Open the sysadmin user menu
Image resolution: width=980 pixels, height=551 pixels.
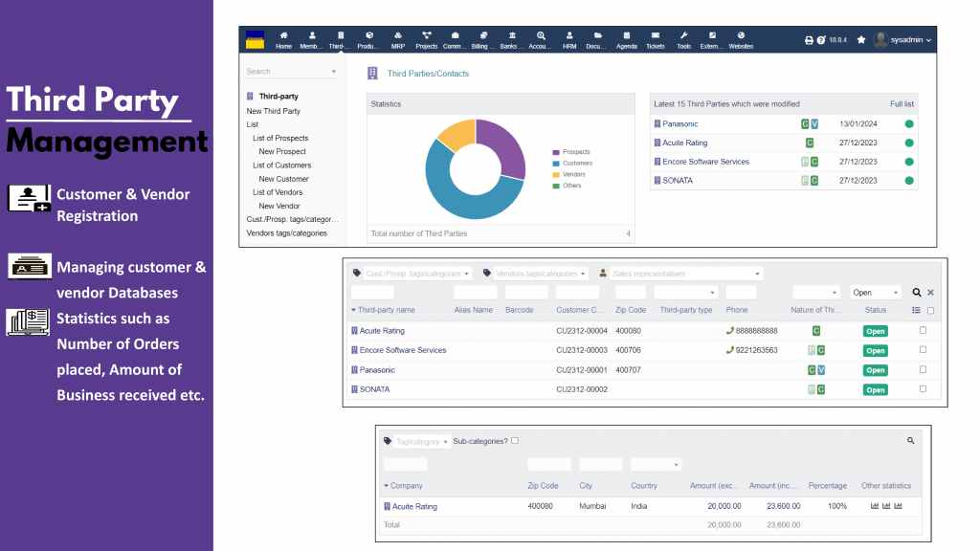(902, 40)
